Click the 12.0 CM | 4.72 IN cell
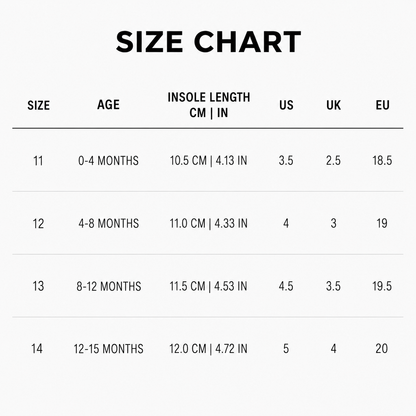The image size is (416, 416). coord(209,349)
